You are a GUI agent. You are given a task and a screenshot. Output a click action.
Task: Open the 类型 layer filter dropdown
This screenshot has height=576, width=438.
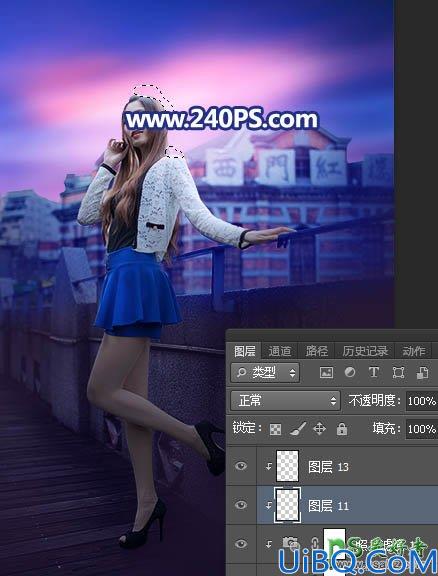(x=265, y=373)
